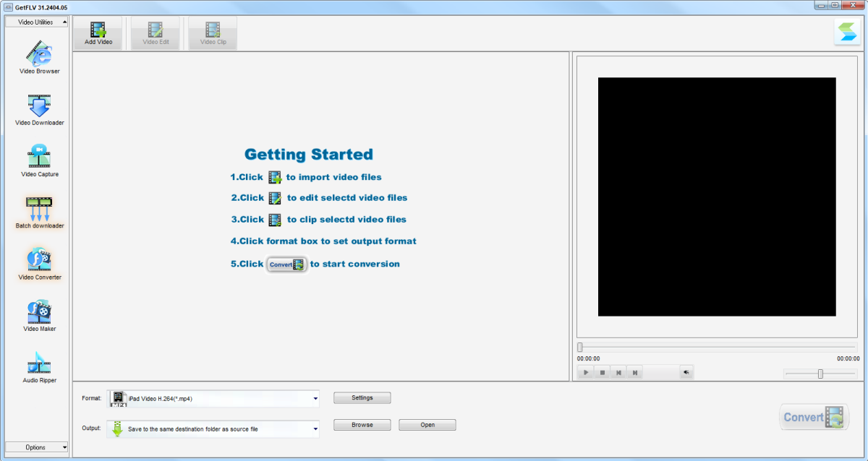Open the Audio Ripper tool
868x461 pixels.
coord(39,366)
